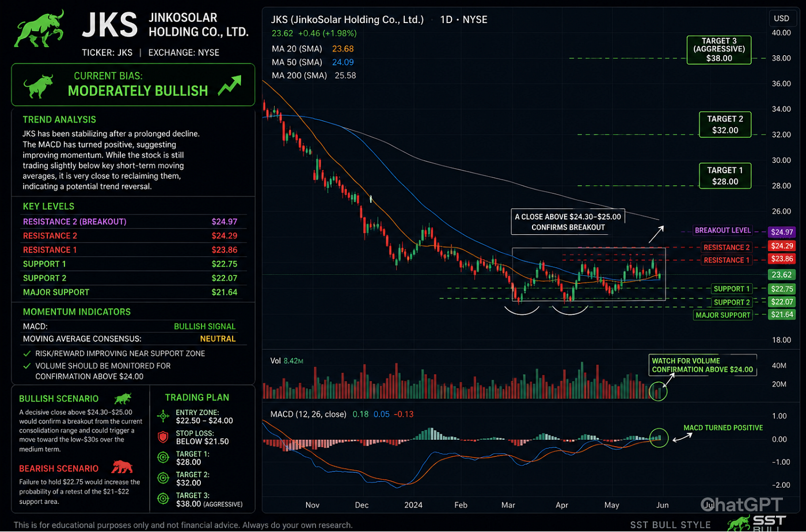The height and width of the screenshot is (532, 806).
Task: Click the Vol 8.42M volume readout
Action: tap(287, 361)
